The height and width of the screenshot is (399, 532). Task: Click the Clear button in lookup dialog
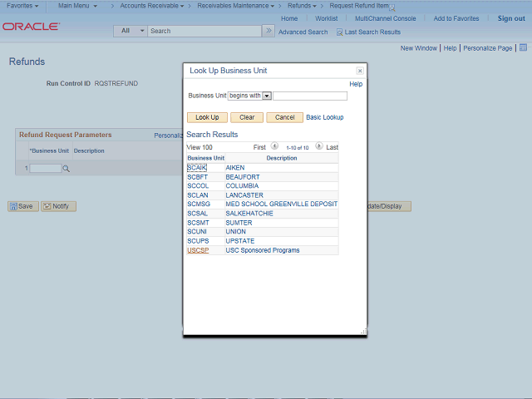247,117
